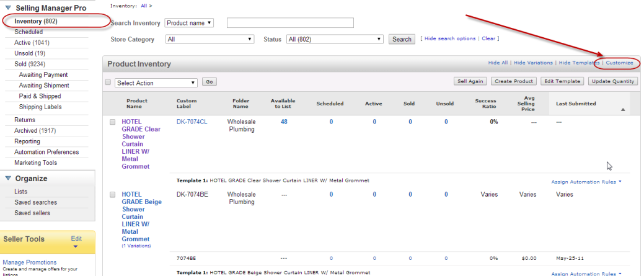Open the HOTEL GRADE Clear Shower Curtain product link
644x276 pixels.
pos(141,144)
